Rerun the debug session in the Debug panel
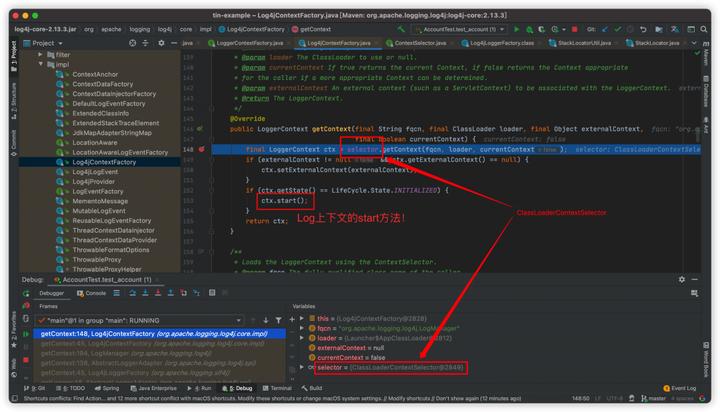This screenshot has height=412, width=720. pos(26,293)
